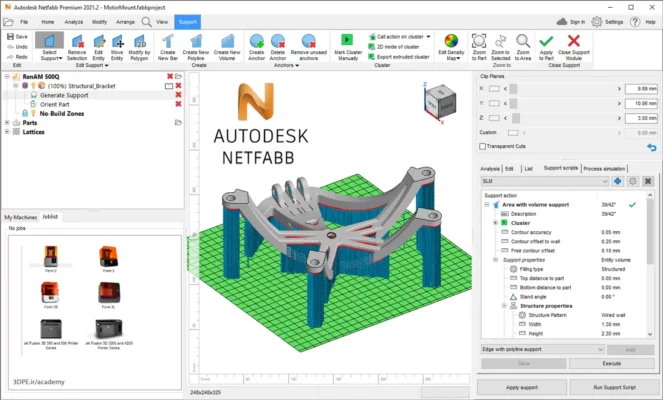Click the Apply support button
The image size is (663, 400).
coord(522,387)
